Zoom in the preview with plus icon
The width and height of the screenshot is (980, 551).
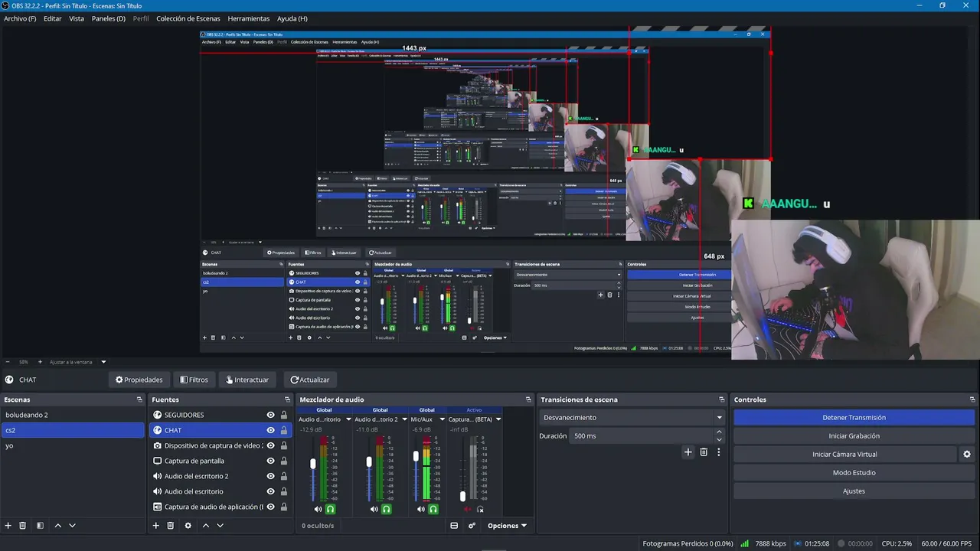point(42,362)
